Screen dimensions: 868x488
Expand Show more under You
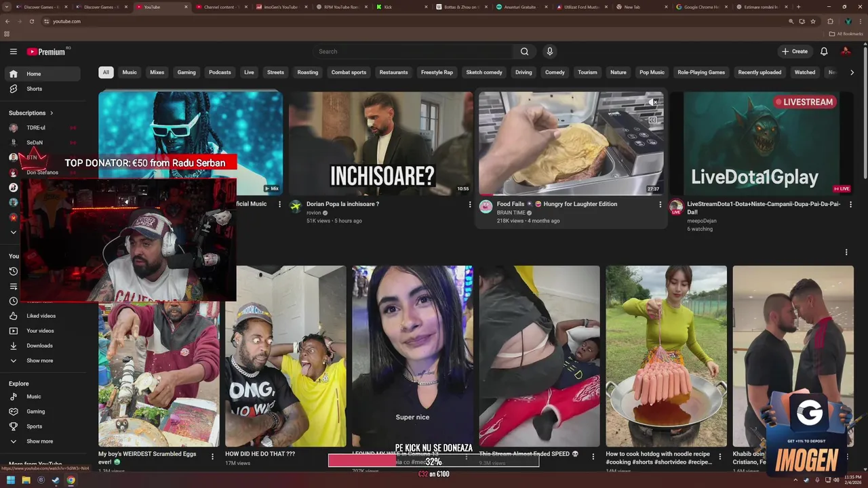coord(42,361)
